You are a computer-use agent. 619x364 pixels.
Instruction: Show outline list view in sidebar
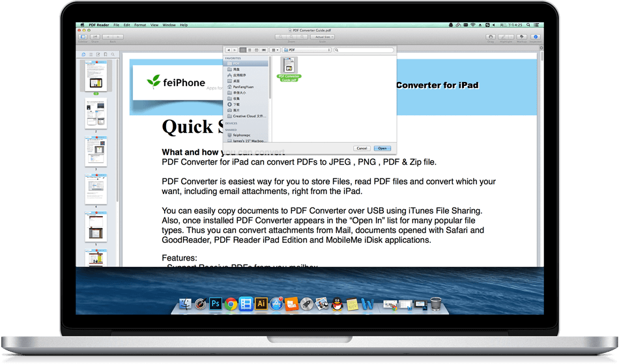point(91,55)
